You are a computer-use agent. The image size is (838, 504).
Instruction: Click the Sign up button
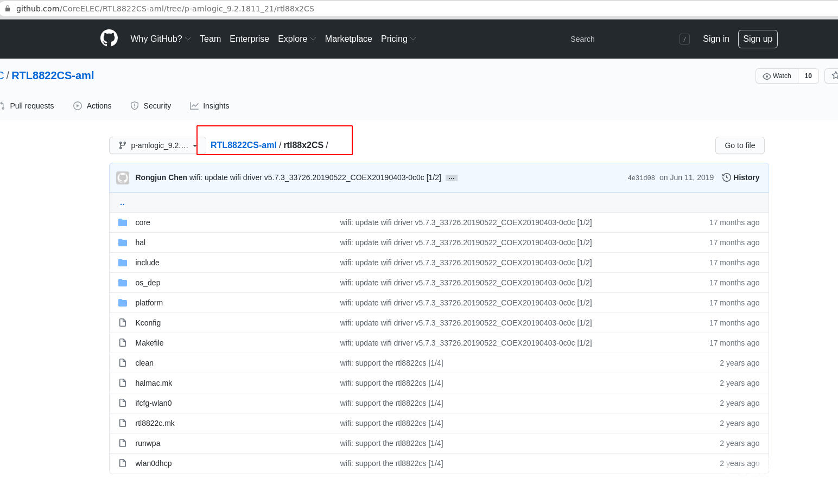tap(758, 39)
